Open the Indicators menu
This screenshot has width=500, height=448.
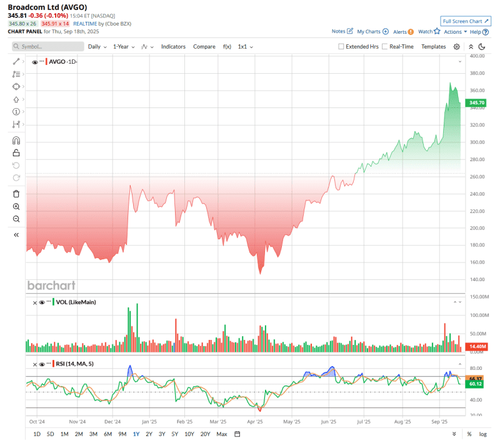(x=173, y=47)
